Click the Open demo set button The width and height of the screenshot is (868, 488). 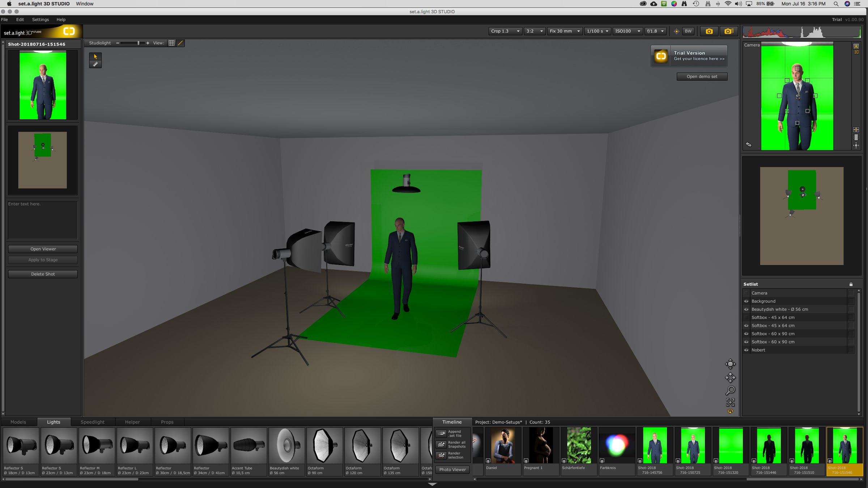tap(702, 76)
